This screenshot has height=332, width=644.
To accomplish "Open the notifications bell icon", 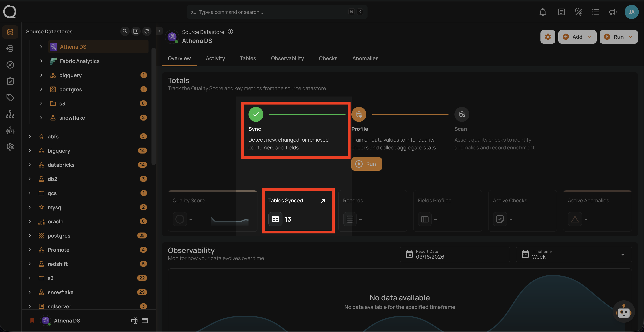I will [x=543, y=12].
